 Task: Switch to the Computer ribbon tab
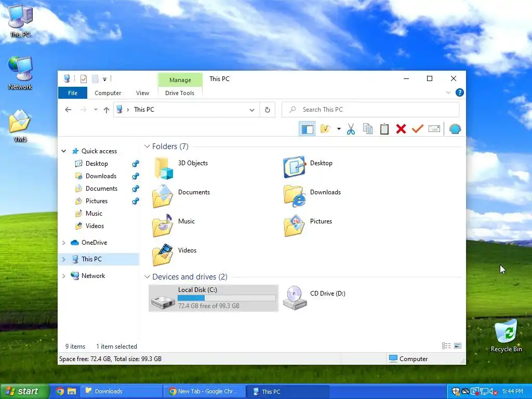[x=108, y=93]
